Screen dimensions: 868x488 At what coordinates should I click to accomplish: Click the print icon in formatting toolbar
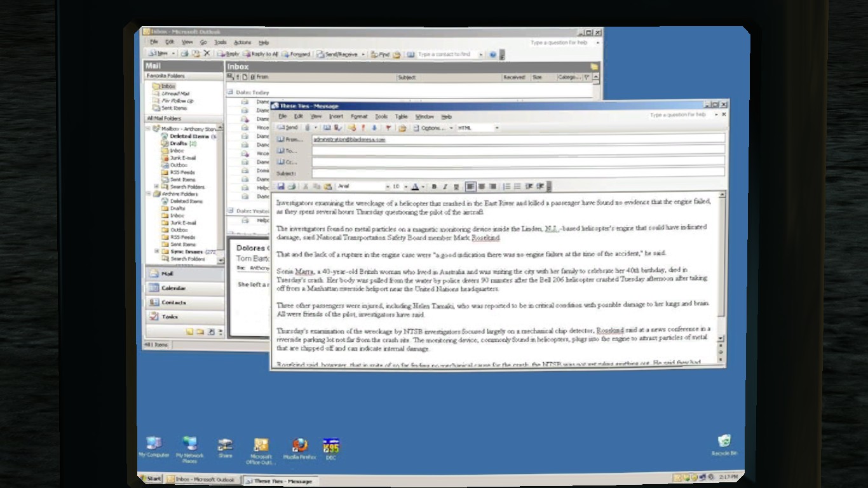(x=292, y=186)
